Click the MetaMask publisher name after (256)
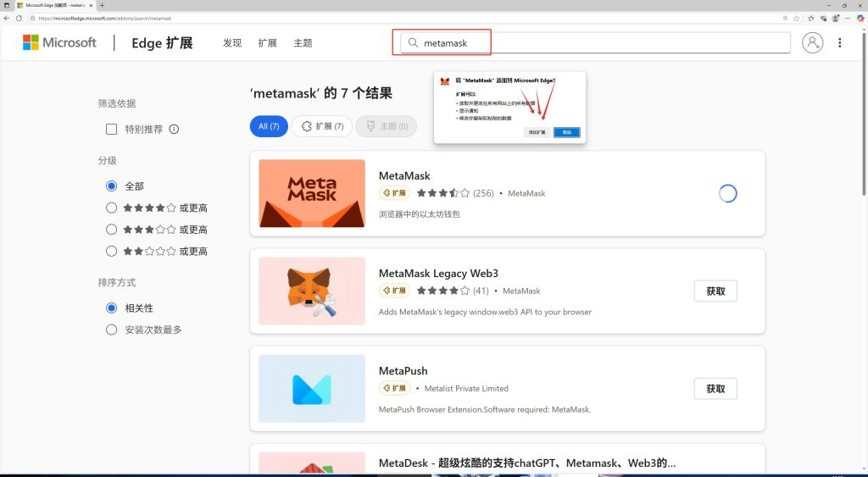 [x=526, y=193]
